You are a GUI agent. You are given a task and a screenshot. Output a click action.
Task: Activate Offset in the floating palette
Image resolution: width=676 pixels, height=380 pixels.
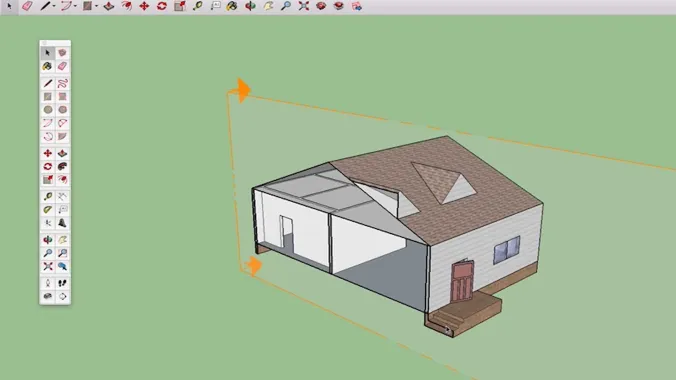[x=63, y=179]
